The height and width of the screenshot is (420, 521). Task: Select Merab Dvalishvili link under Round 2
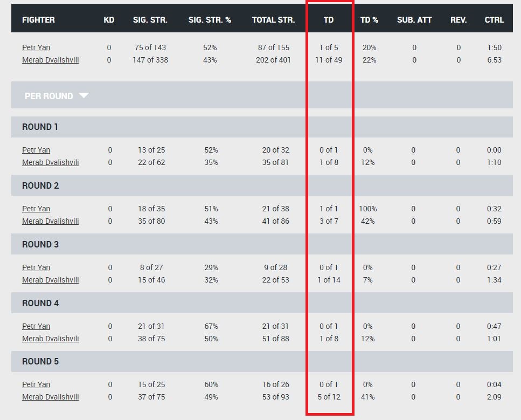51,221
